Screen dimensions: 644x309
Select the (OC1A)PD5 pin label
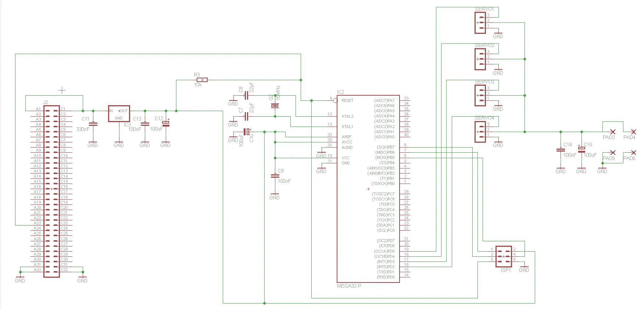[x=384, y=252]
